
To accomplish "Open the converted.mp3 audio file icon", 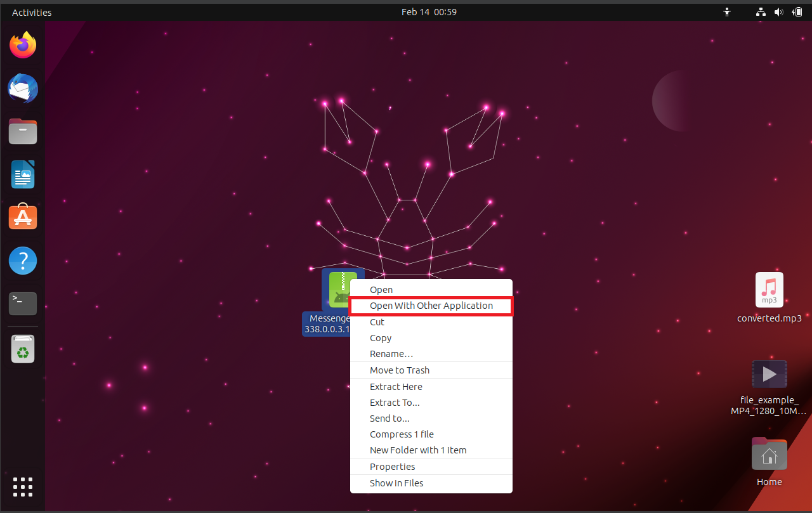I will [x=769, y=290].
